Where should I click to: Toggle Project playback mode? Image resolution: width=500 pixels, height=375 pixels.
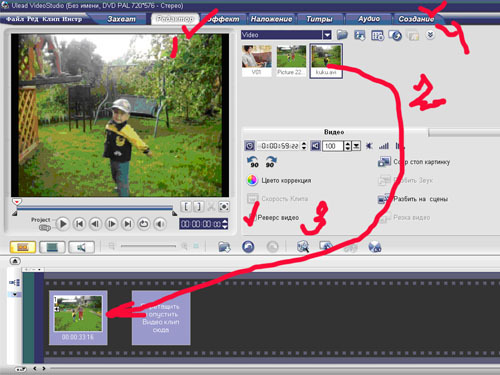pyautogui.click(x=41, y=220)
